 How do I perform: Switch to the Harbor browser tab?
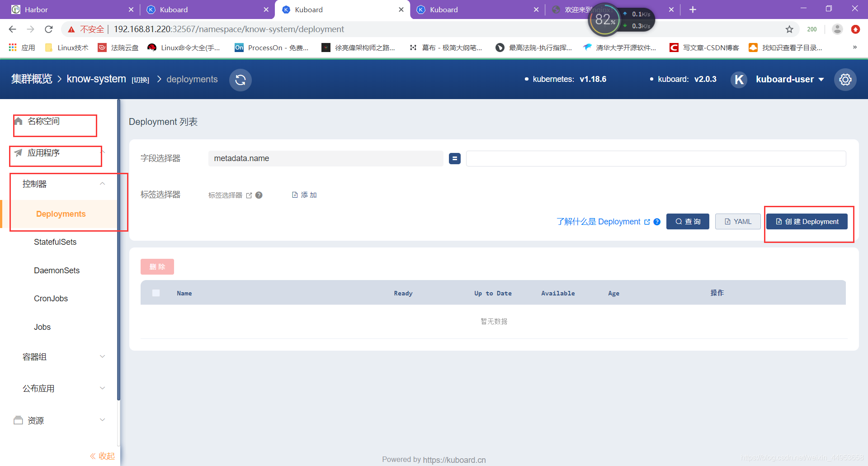(x=72, y=10)
